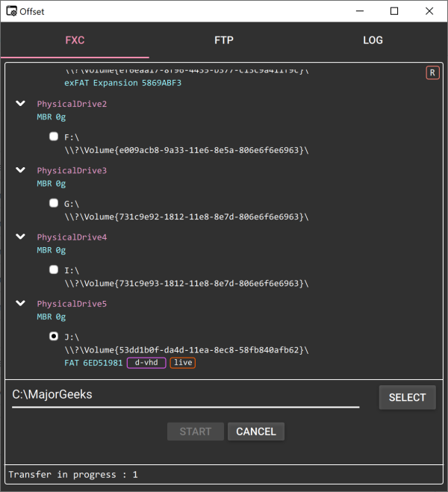
Task: Tick the I:\ volume checkbox
Action: [54, 270]
